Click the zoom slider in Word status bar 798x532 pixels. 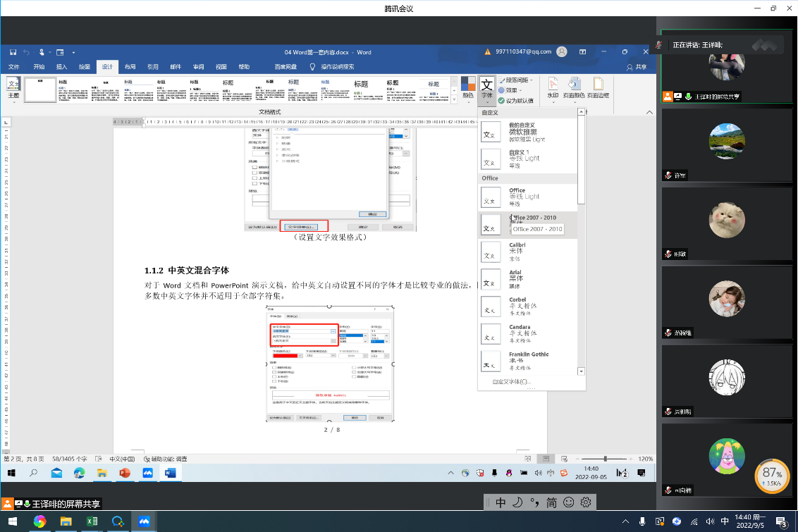(605, 459)
